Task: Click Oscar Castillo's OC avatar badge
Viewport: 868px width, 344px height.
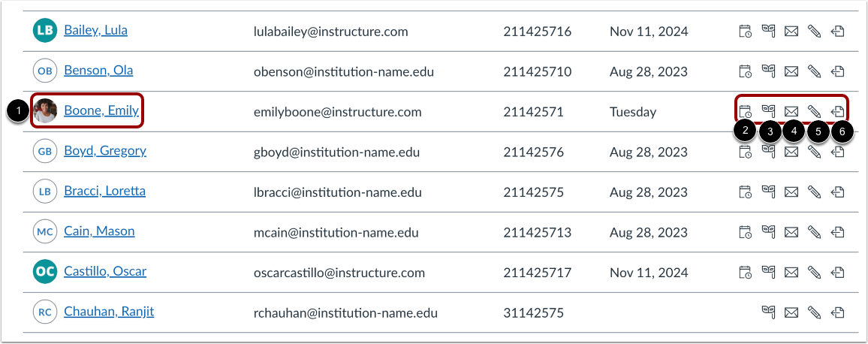Action: 46,272
